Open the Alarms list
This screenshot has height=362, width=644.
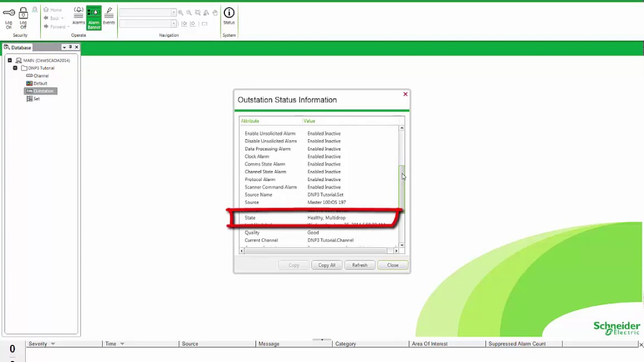78,16
